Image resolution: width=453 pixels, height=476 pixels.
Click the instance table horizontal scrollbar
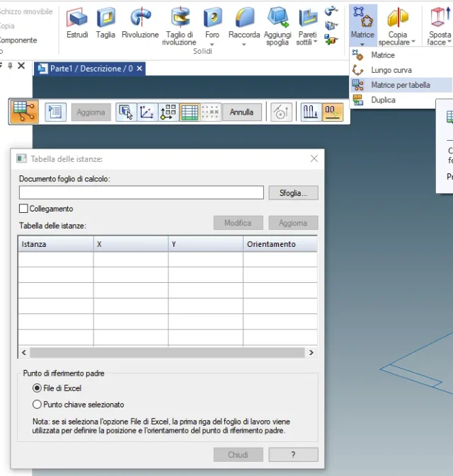click(168, 352)
